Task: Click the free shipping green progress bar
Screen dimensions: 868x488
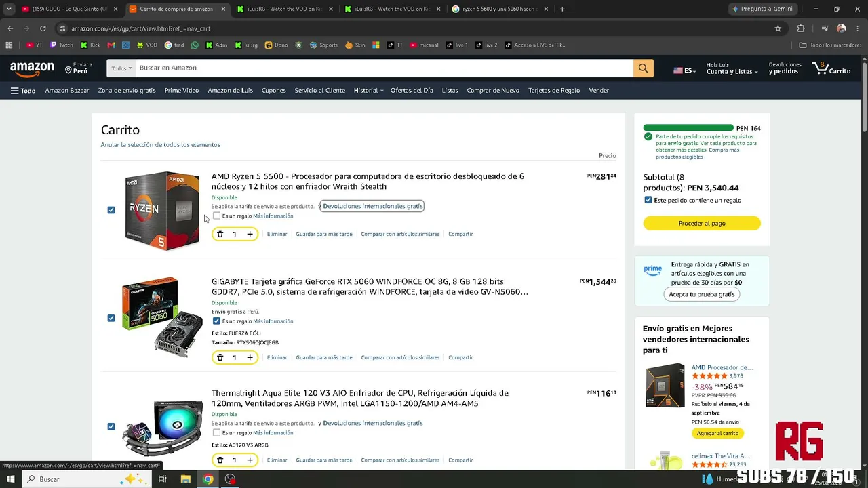Action: (688, 128)
